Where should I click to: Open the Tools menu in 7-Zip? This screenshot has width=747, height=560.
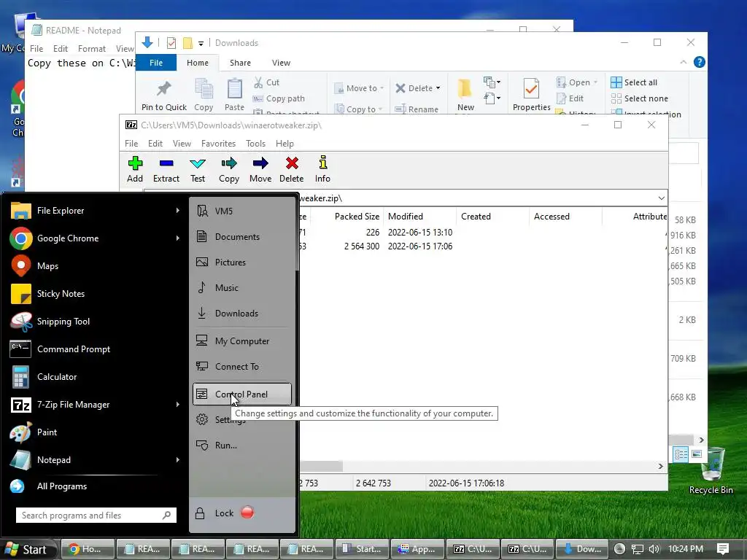click(x=255, y=144)
